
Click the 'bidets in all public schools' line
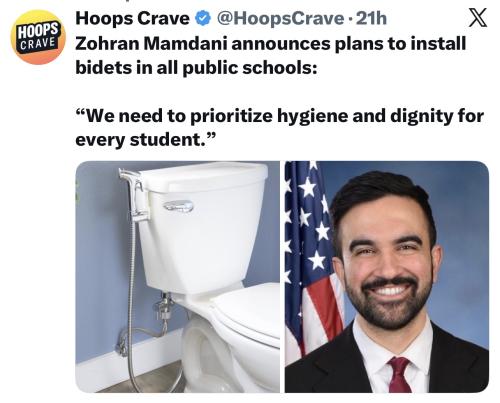point(196,68)
